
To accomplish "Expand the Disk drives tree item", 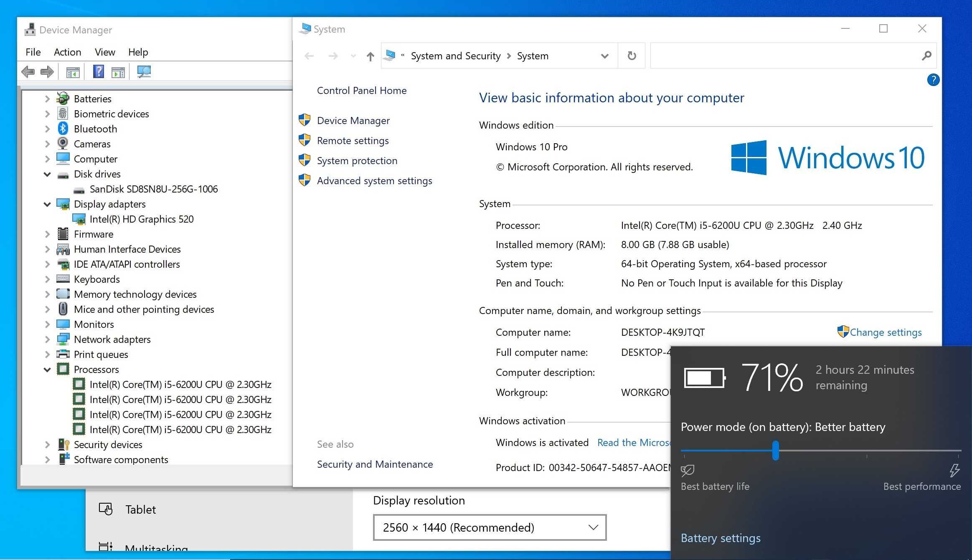I will [x=47, y=173].
